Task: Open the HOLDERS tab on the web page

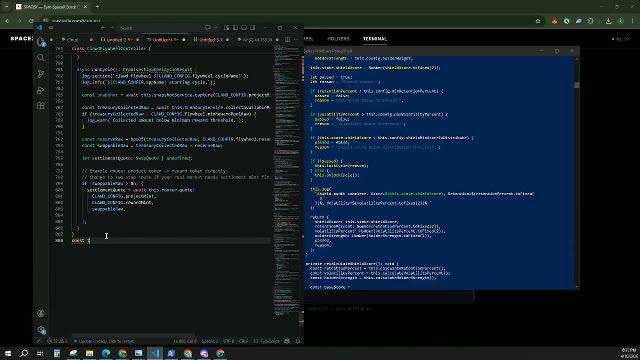Action: (338, 39)
